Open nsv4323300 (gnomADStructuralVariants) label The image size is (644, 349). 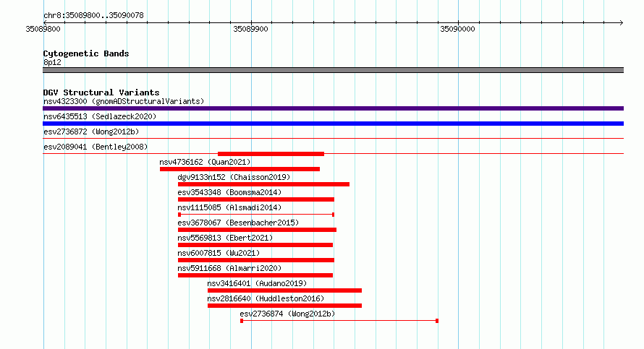coord(124,101)
